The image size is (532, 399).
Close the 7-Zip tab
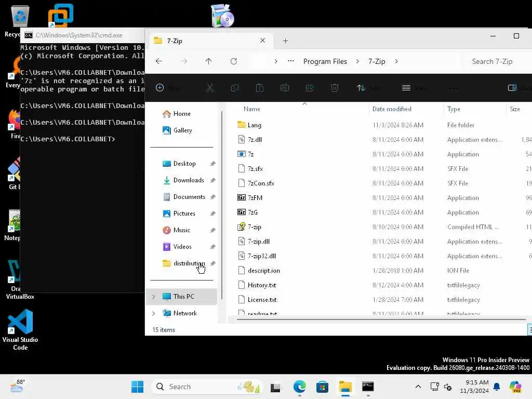point(262,41)
